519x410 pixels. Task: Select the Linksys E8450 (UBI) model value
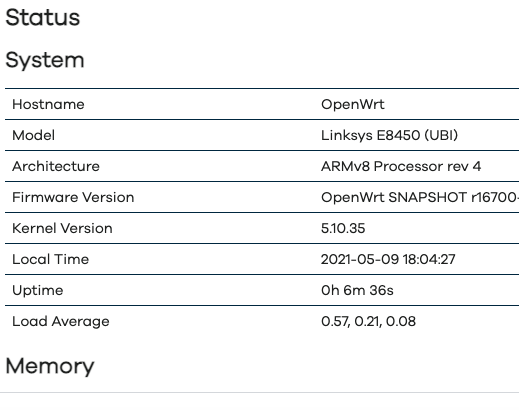[389, 135]
